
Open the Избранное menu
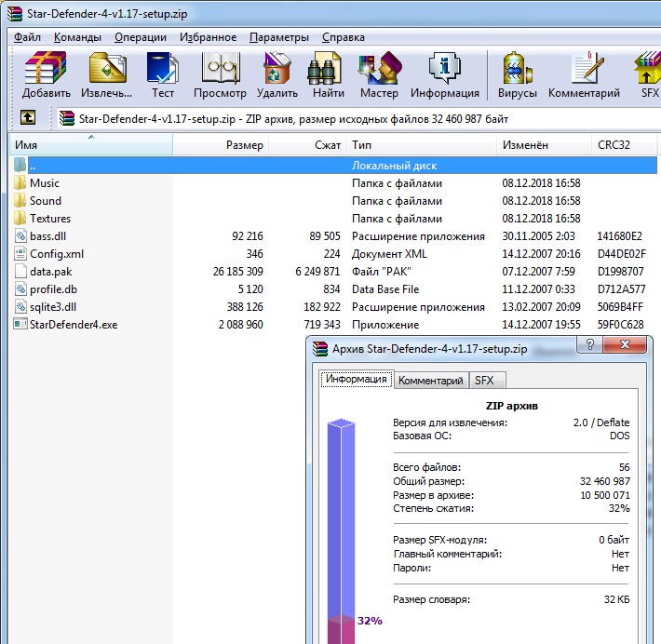(x=208, y=37)
